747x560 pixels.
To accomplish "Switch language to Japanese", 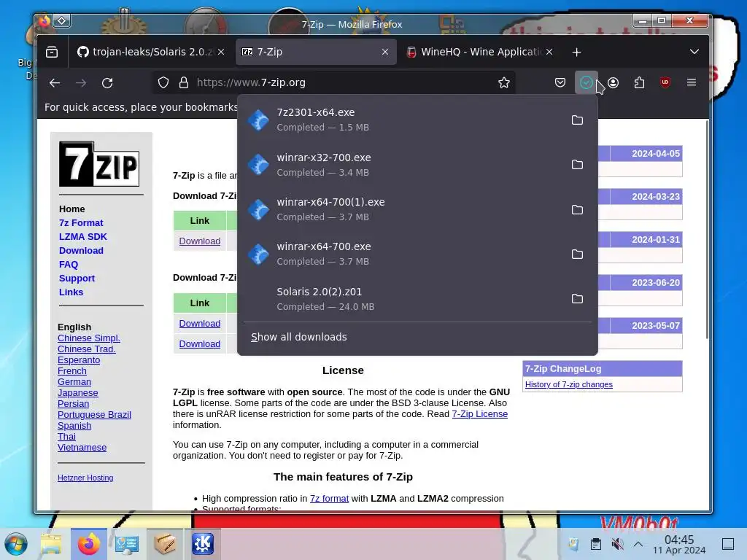I will coord(77,393).
